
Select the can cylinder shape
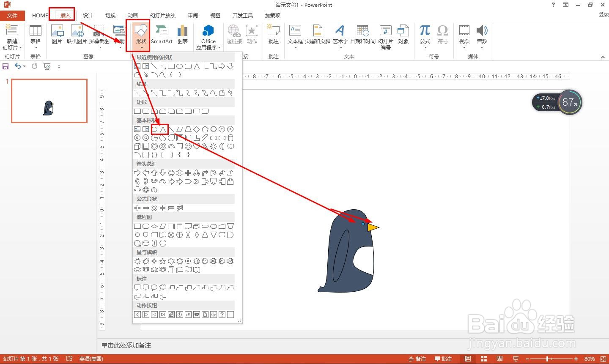coord(230,138)
